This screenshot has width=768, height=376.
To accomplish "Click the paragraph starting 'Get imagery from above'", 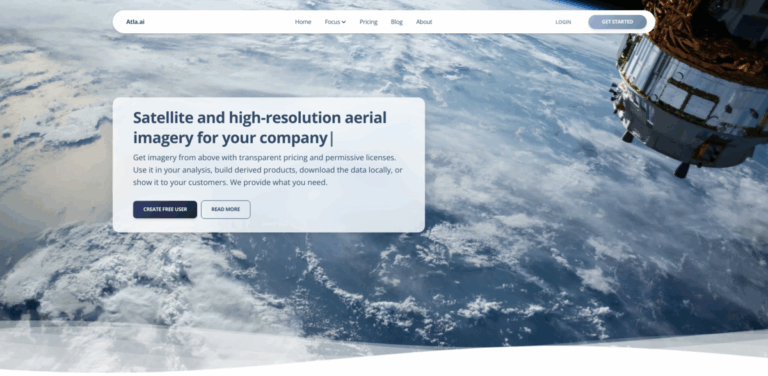I will (268, 170).
